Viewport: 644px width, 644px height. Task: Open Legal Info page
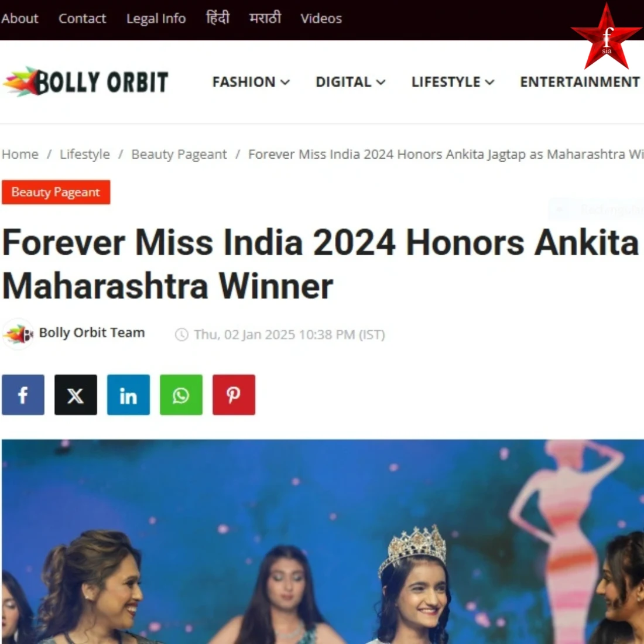156,19
